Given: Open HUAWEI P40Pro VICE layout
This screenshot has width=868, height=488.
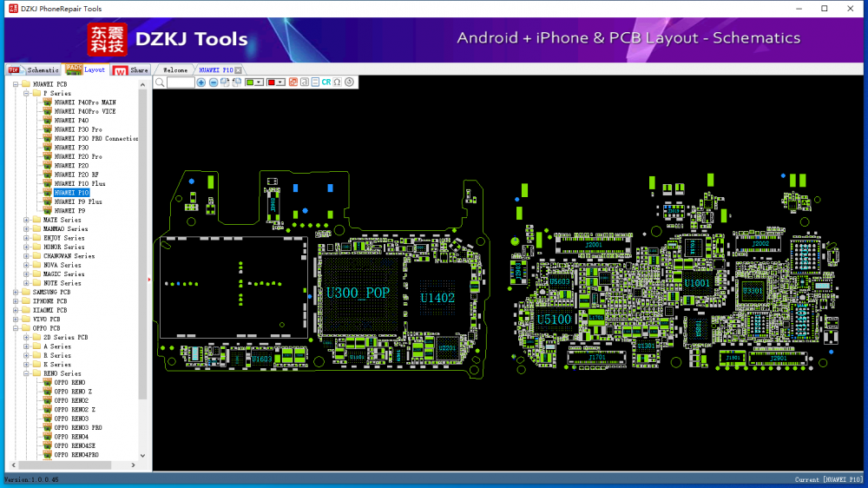Looking at the screenshot, I should click(85, 111).
